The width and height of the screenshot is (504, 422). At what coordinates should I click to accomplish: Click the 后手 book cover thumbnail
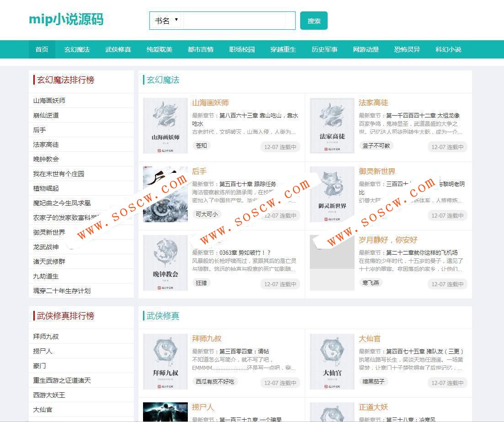coord(165,194)
